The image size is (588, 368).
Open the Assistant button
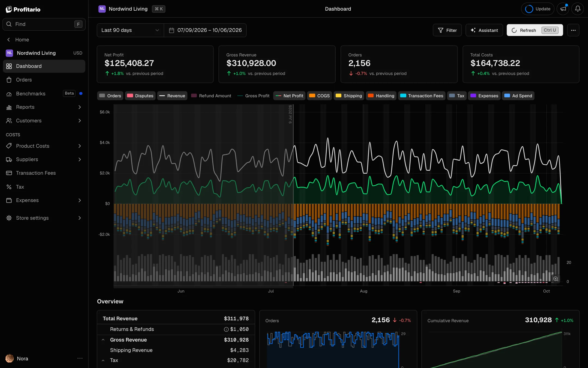pyautogui.click(x=484, y=30)
